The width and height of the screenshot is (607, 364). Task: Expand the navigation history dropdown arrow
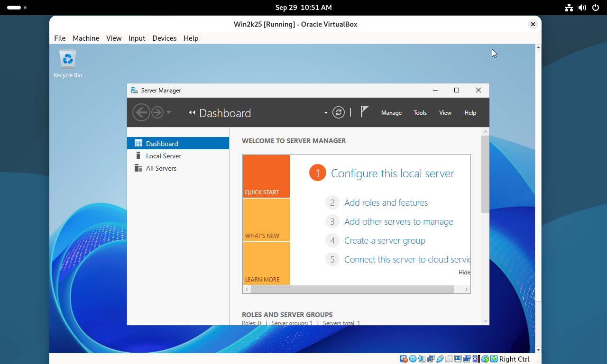pos(169,112)
